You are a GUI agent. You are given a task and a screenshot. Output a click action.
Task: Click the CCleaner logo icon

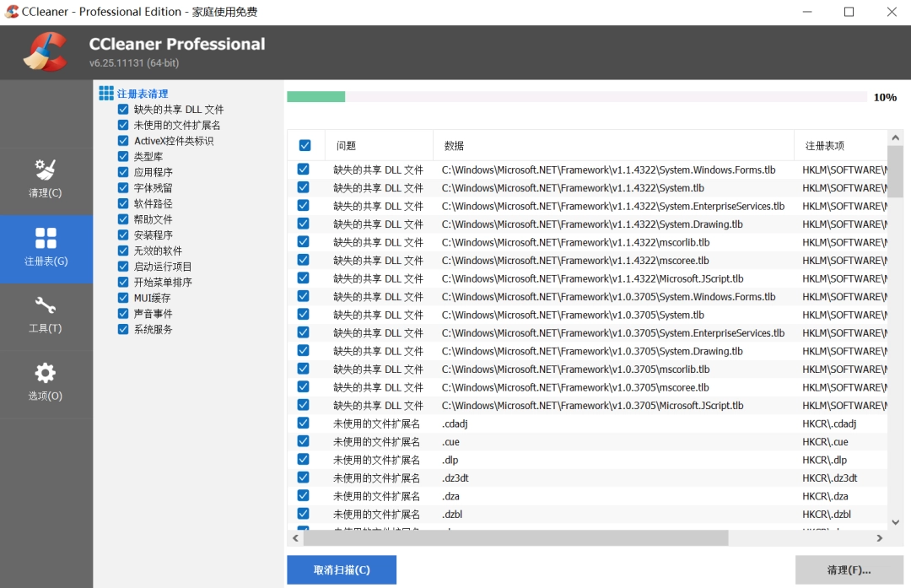point(46,51)
